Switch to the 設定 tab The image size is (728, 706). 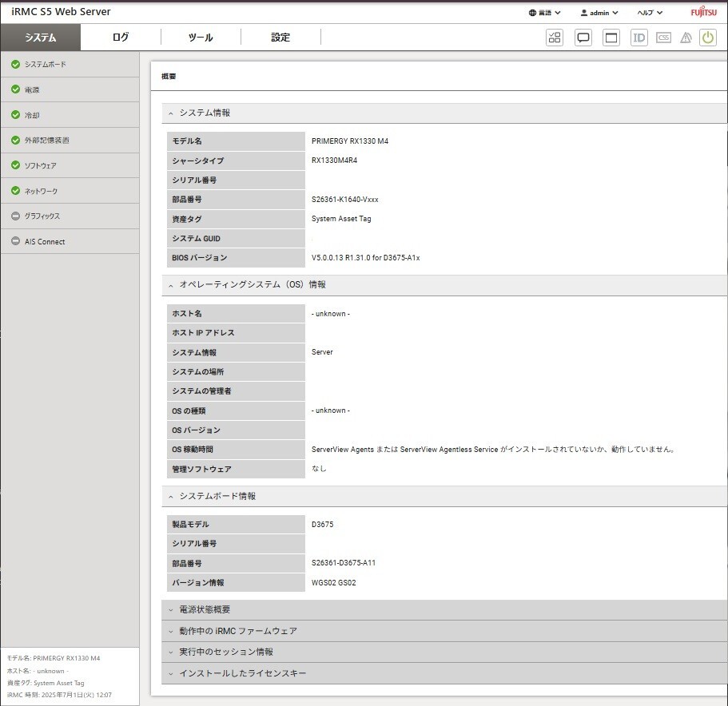(x=280, y=37)
